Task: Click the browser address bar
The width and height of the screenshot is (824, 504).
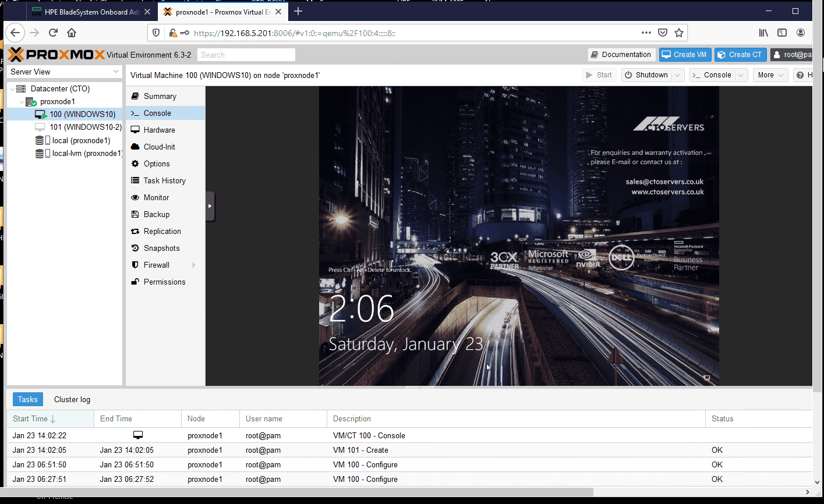Action: click(349, 33)
